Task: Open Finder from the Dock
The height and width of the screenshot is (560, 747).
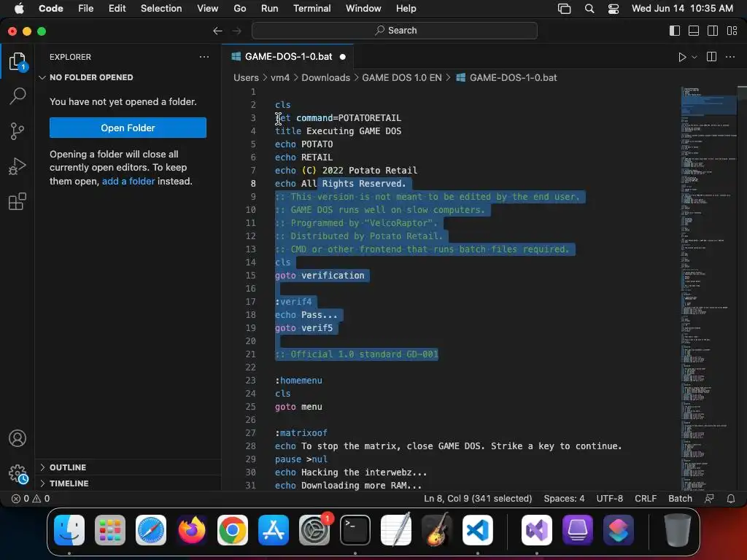Action: (x=69, y=530)
